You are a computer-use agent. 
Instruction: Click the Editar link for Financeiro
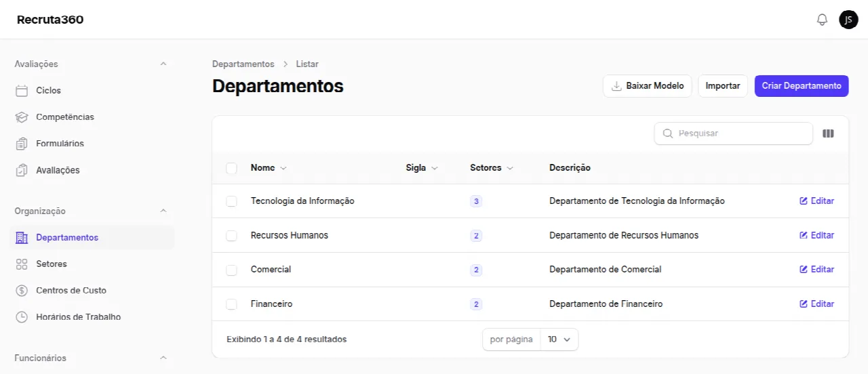click(x=817, y=304)
